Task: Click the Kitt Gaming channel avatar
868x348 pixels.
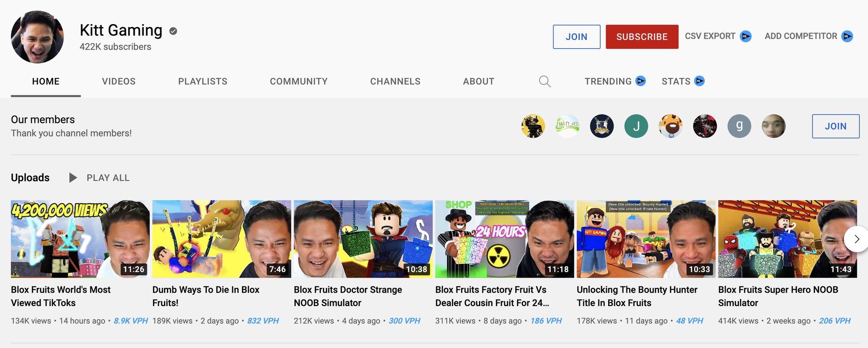Action: pyautogui.click(x=37, y=37)
